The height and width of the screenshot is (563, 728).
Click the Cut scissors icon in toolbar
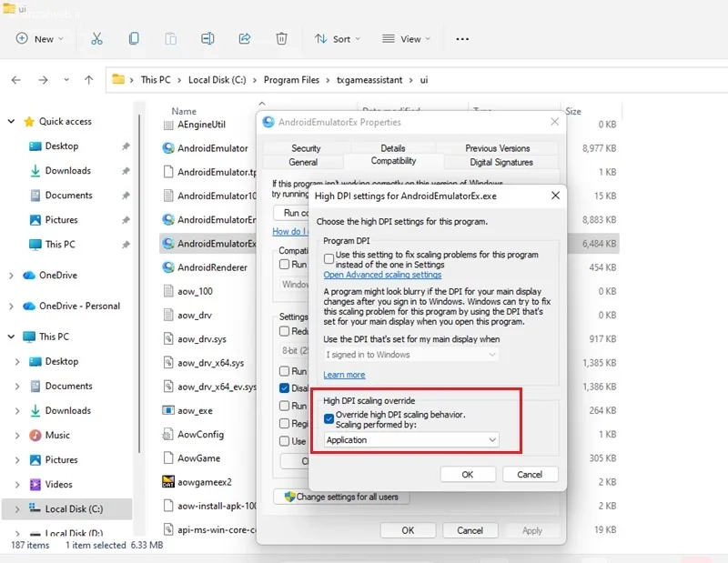[96, 39]
